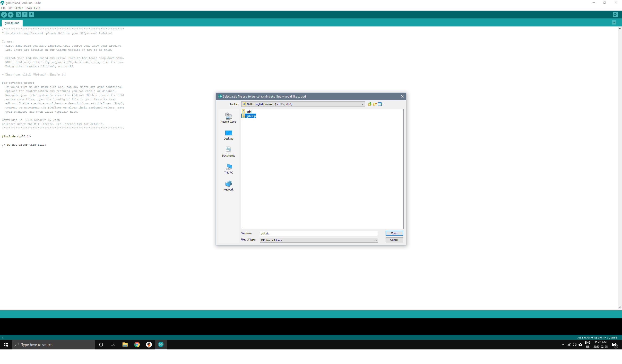Click the Arduino/Genuino Uno on COM155 status text
Viewport: 622px width, 364px height.
[x=597, y=338]
